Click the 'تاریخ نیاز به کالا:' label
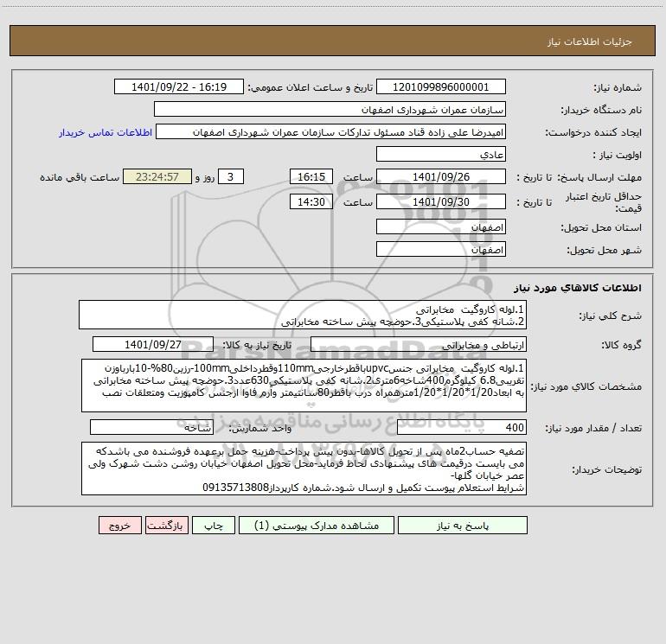 tap(257, 345)
